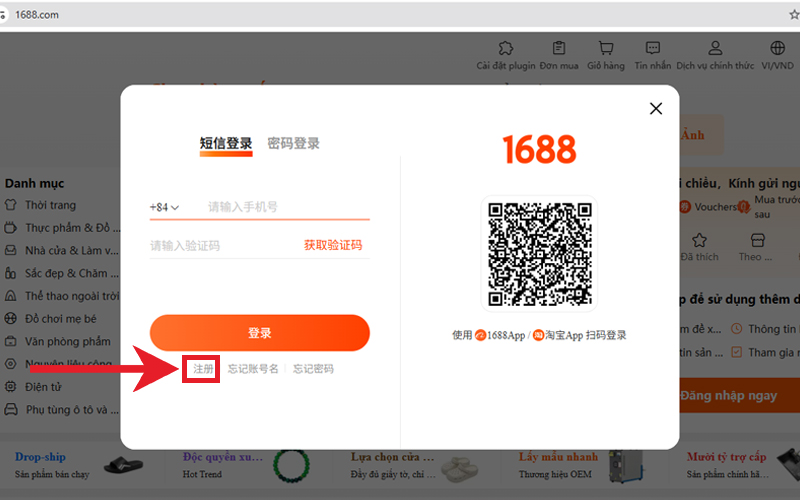
Task: Open Tin nhắn message icon
Action: click(653, 48)
